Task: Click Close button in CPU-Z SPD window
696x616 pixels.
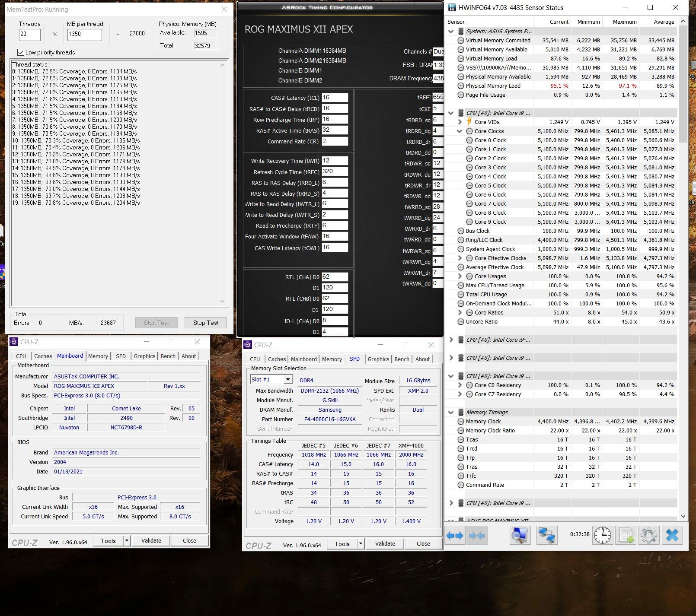Action: pyautogui.click(x=423, y=543)
